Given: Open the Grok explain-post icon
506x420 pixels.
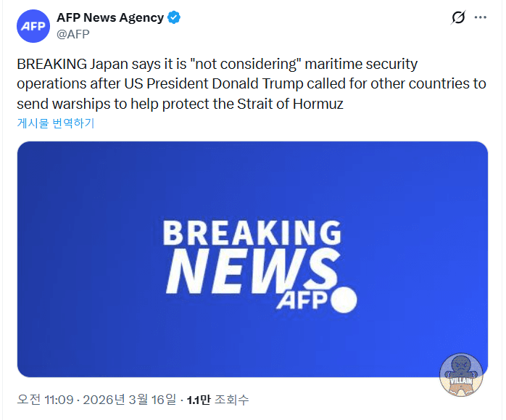Looking at the screenshot, I should pyautogui.click(x=458, y=18).
